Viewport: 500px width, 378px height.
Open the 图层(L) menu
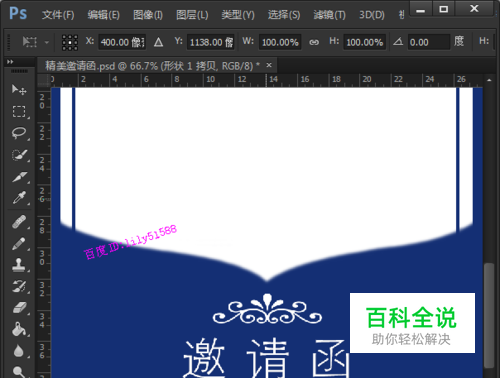point(192,15)
